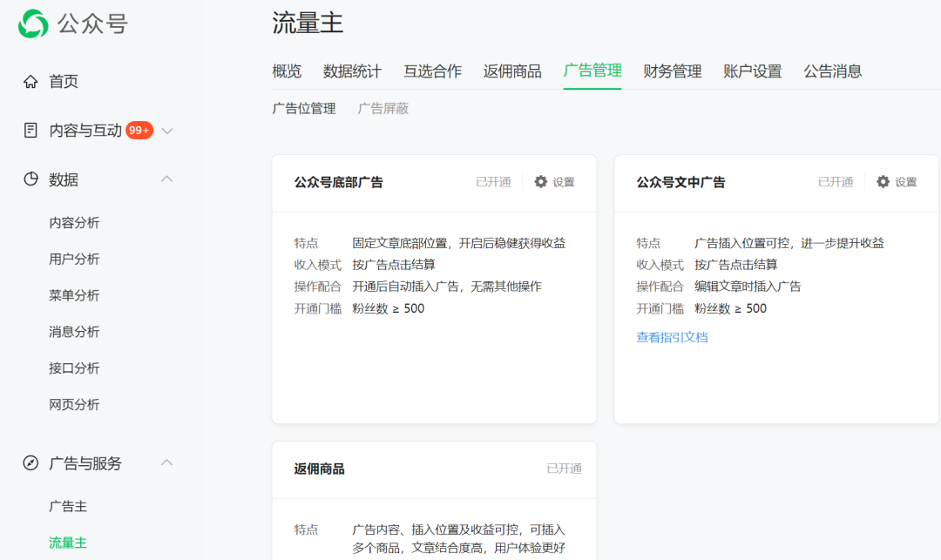Open the 首页 home icon in sidebar
941x560 pixels.
point(30,81)
